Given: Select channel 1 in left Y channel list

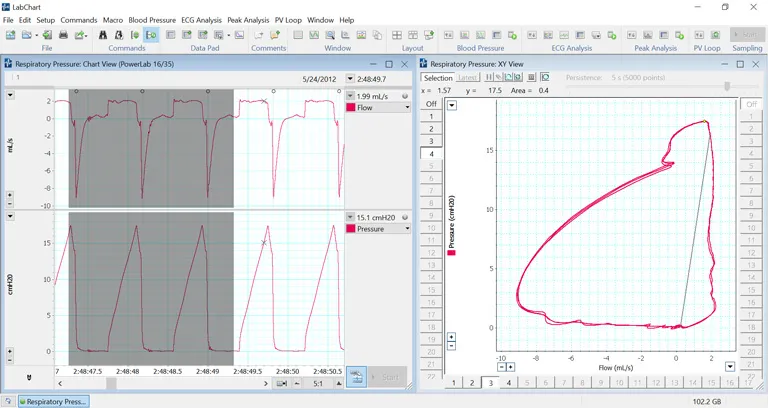Looking at the screenshot, I should [x=431, y=117].
